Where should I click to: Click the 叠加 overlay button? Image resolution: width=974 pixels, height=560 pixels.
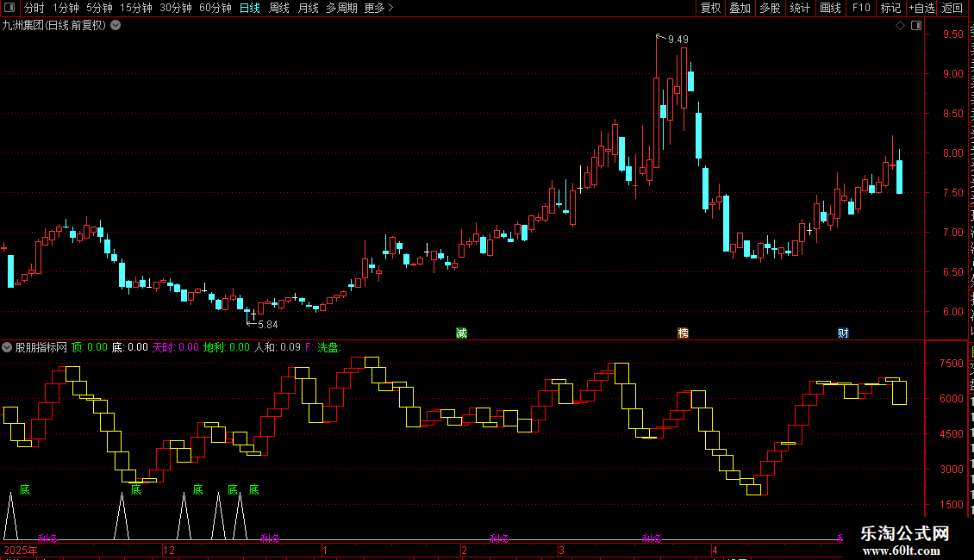(x=740, y=8)
